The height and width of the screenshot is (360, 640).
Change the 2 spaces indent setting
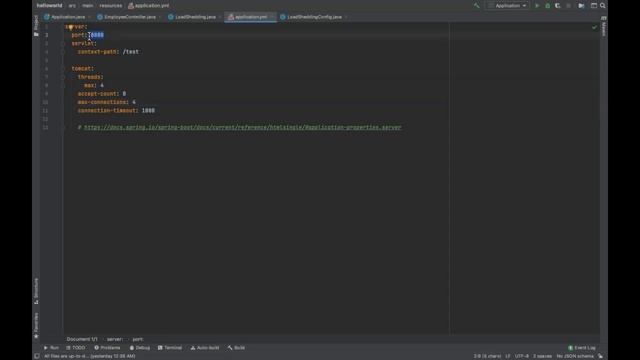pos(542,356)
